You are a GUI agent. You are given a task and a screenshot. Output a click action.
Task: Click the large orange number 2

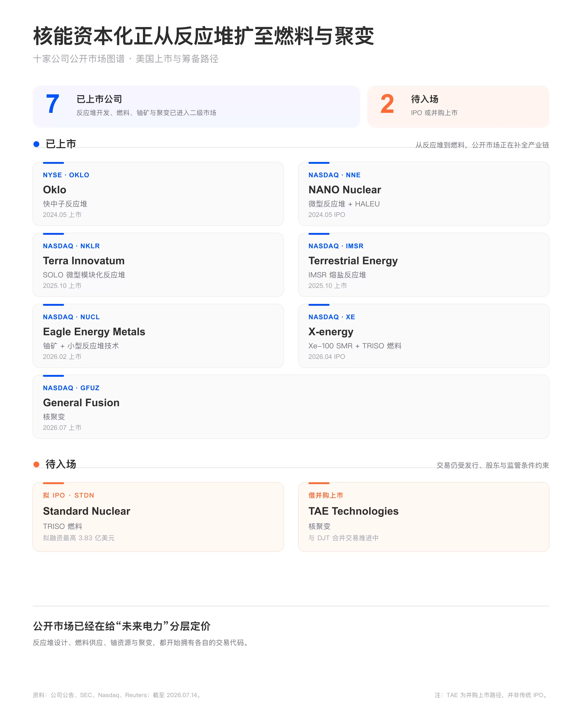387,104
